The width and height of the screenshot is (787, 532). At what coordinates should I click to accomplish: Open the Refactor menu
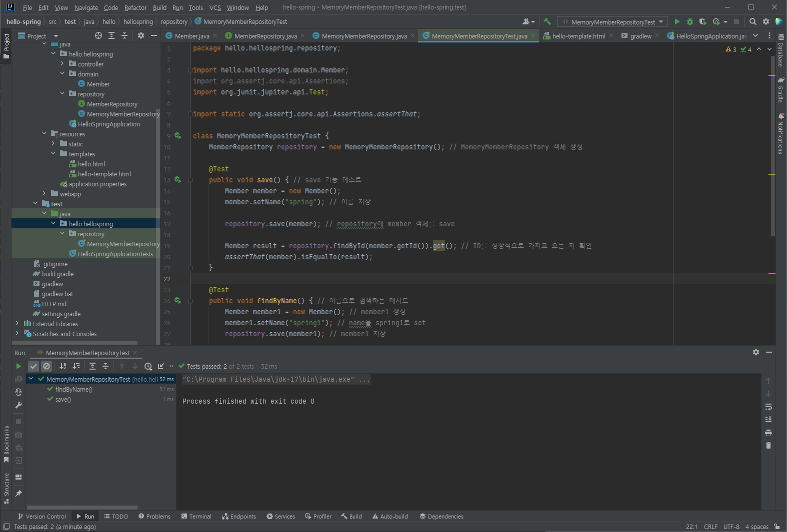click(135, 7)
